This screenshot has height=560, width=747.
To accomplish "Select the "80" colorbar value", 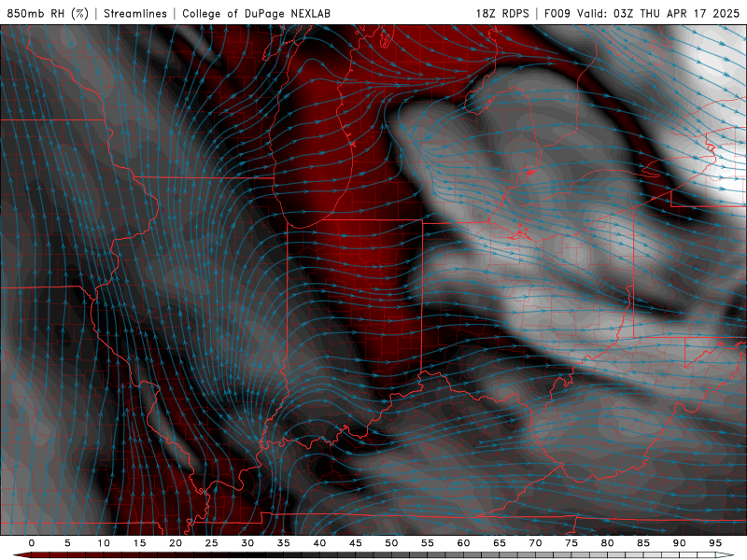I will (607, 543).
